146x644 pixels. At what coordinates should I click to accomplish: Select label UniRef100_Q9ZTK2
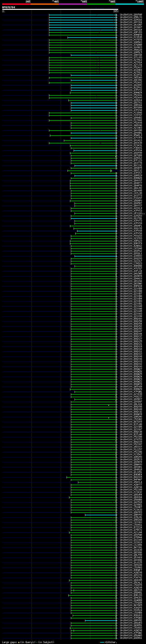coord(131,103)
